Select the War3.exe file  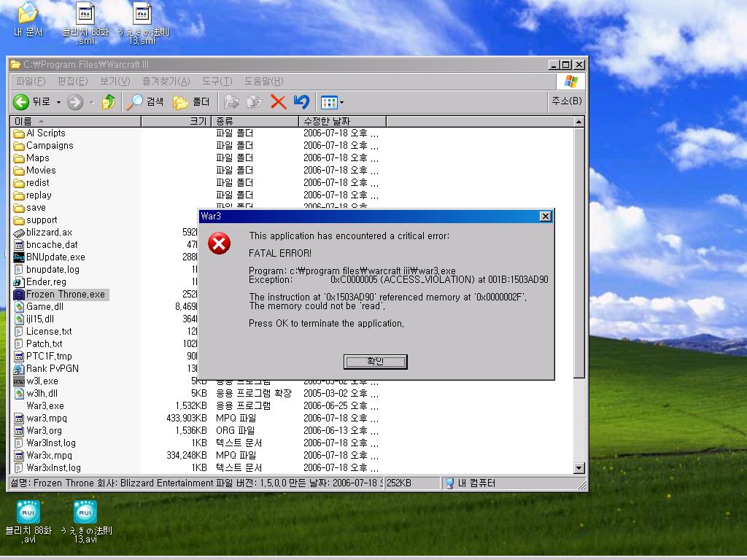pyautogui.click(x=45, y=405)
